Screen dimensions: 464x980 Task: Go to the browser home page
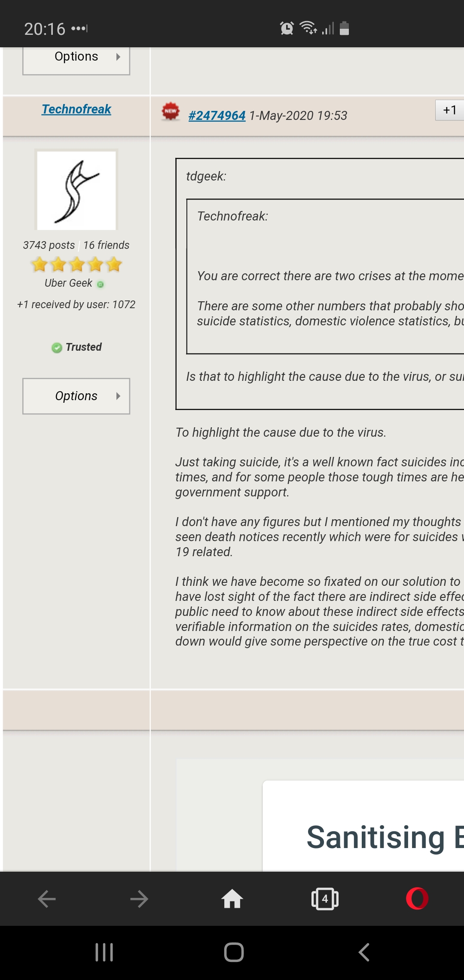tap(232, 898)
